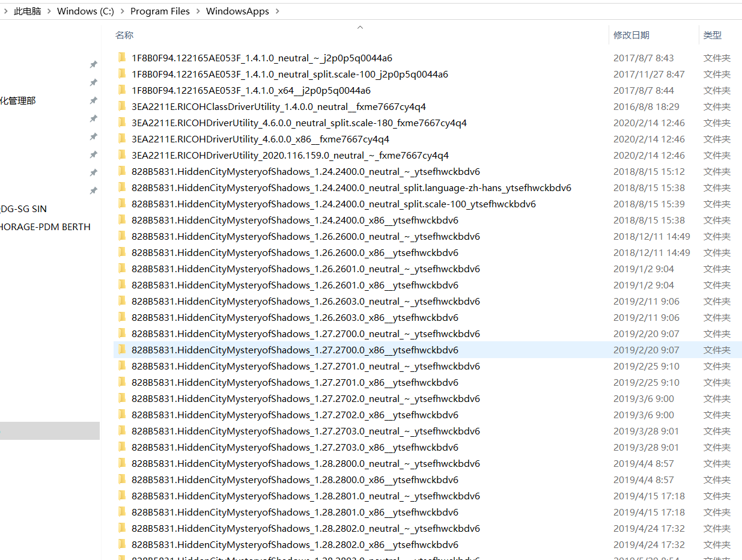742x560 pixels.
Task: Click folder icon of HiddenCity 1.24.2400.0_x86 row
Action: pyautogui.click(x=122, y=221)
